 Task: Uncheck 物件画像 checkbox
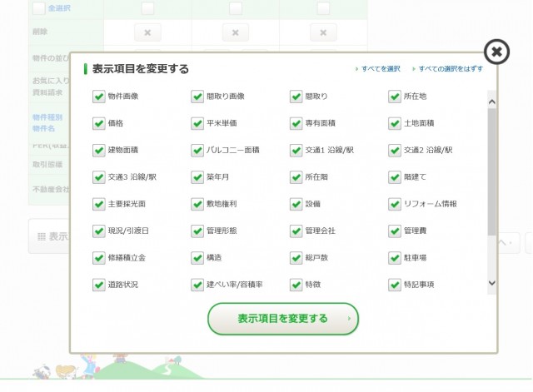[98, 97]
